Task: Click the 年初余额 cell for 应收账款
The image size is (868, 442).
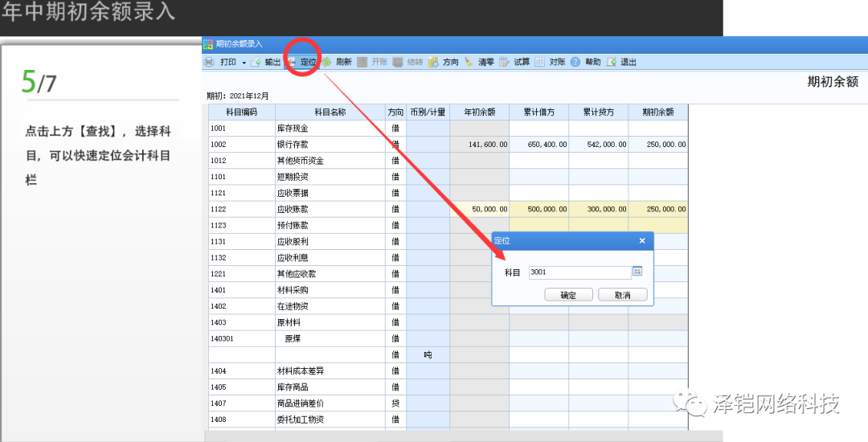Action: 479,209
